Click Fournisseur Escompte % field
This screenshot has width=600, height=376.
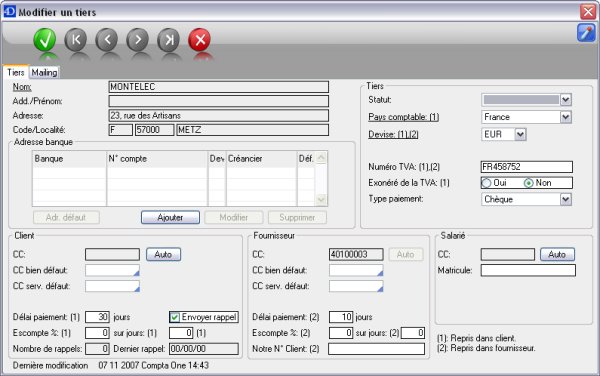click(341, 333)
